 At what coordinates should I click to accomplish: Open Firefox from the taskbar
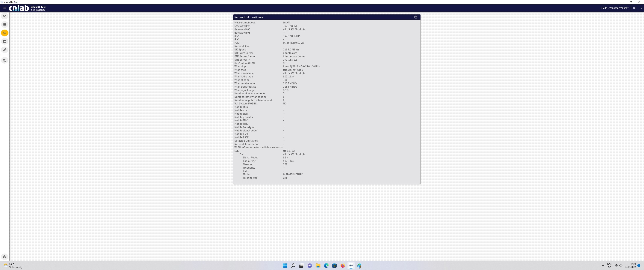tap(343, 266)
